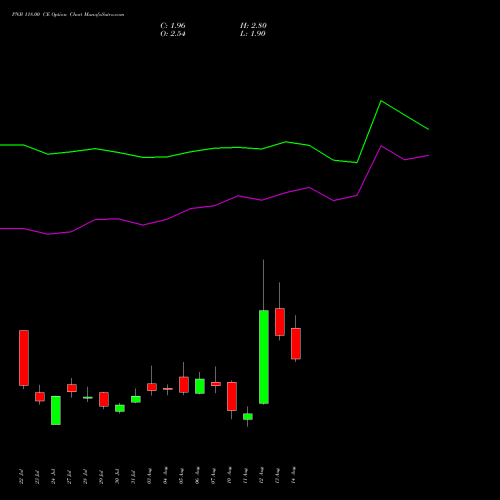Click the open value 'O: 2.54'
This screenshot has height=500, width=500.
173,34
